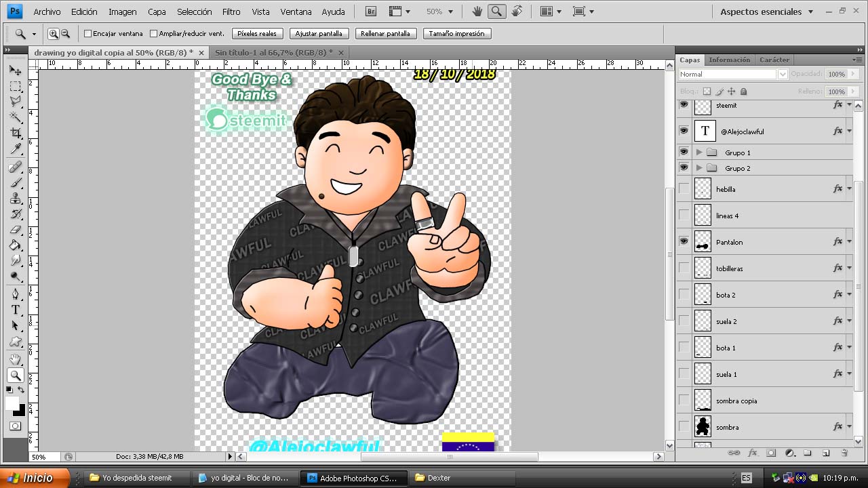Switch to the Información tab

point(730,60)
